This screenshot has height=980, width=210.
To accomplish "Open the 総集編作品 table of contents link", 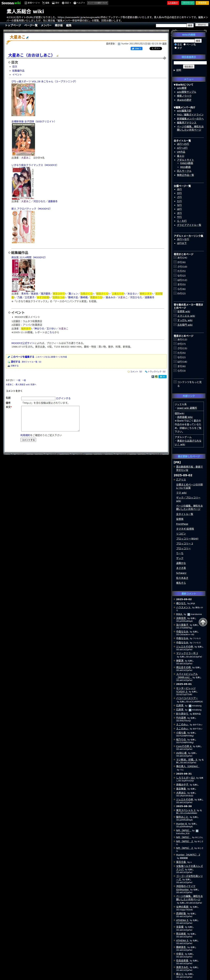I will click(x=18, y=71).
